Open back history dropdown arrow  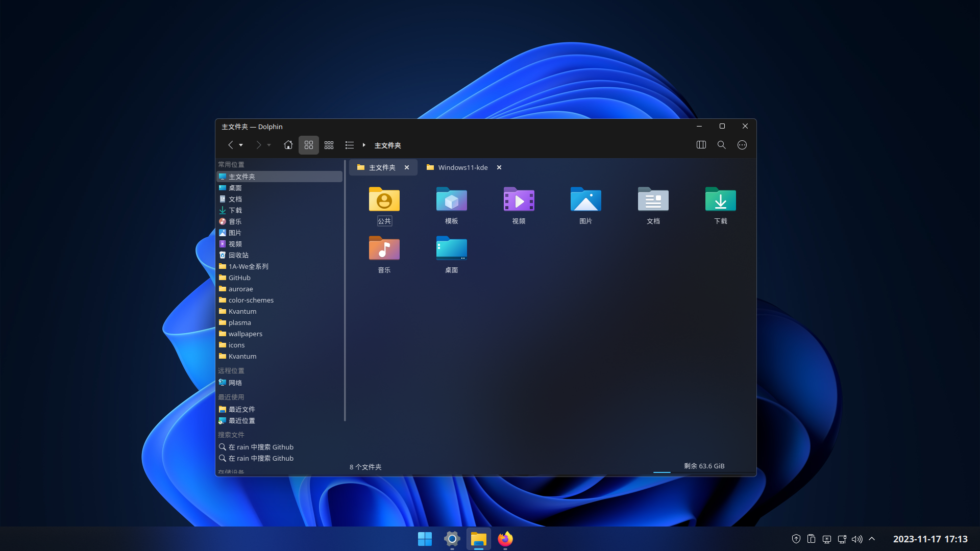[x=241, y=145]
